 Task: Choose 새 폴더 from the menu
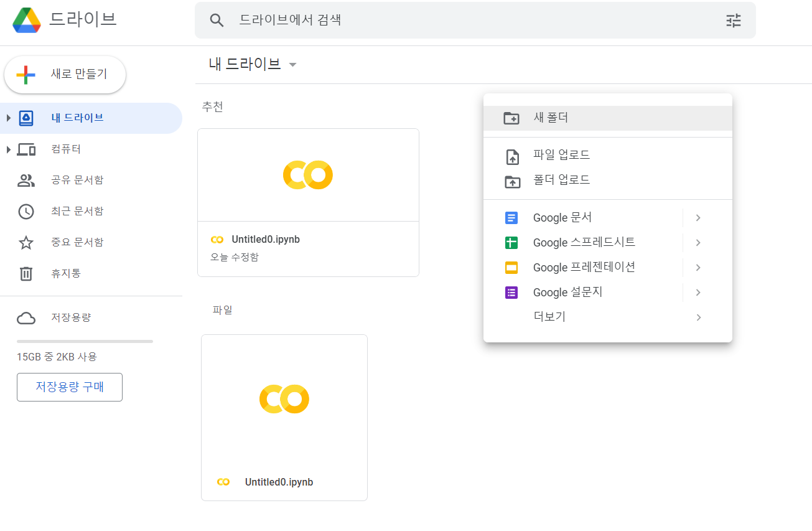[x=608, y=118]
